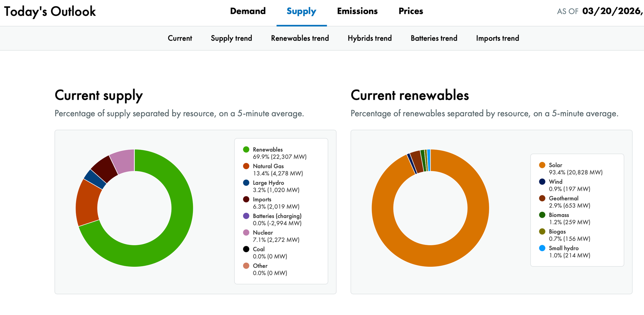Toggle off the Nuclear legend entry
644x315 pixels.
pyautogui.click(x=246, y=232)
